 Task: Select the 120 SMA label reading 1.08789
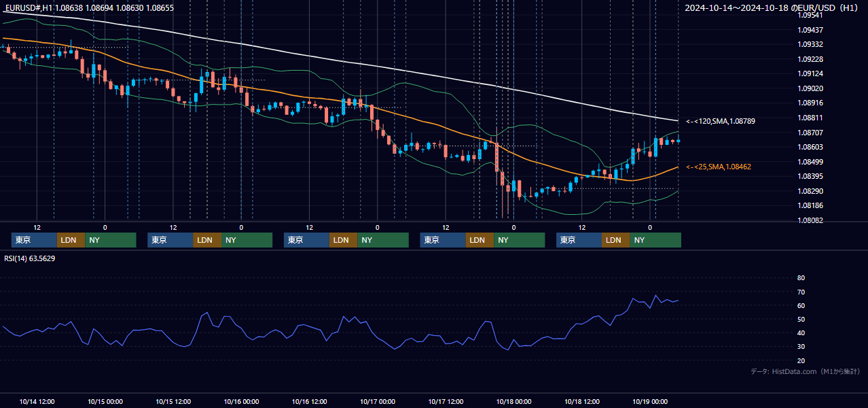click(721, 121)
